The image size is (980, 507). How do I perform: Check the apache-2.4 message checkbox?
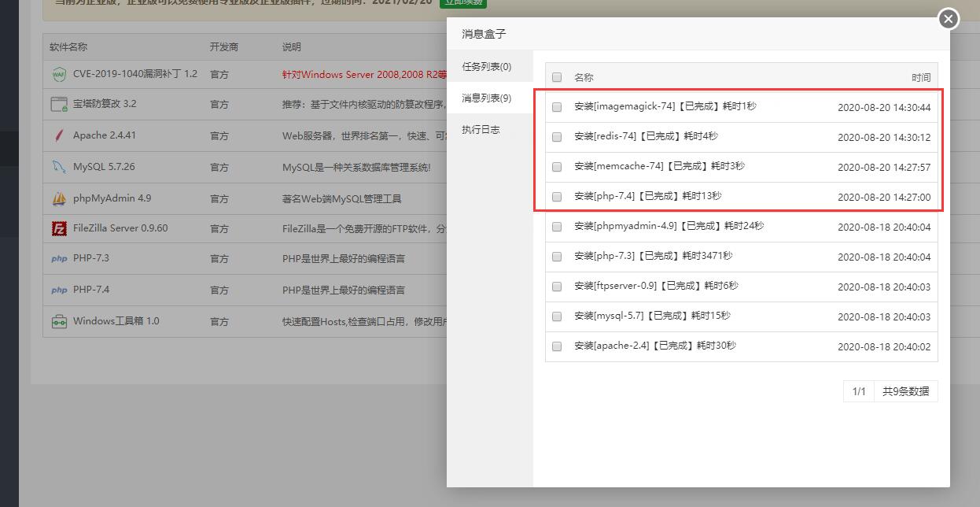[x=557, y=346]
